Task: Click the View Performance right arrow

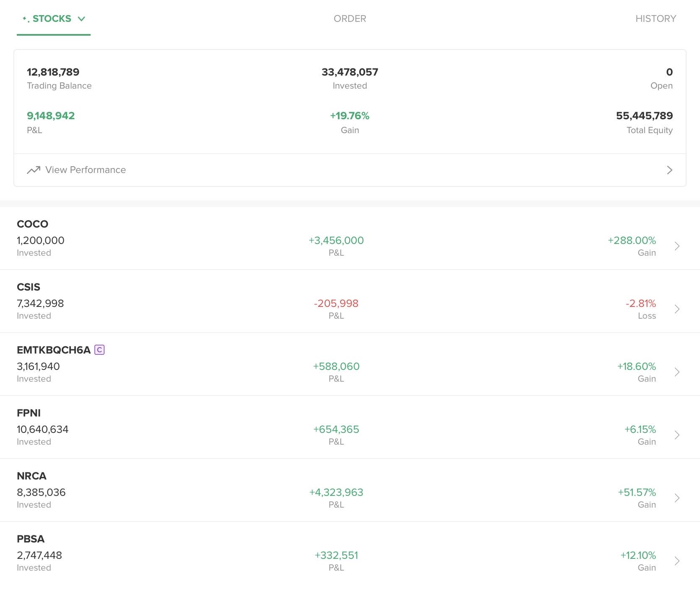Action: (x=669, y=170)
